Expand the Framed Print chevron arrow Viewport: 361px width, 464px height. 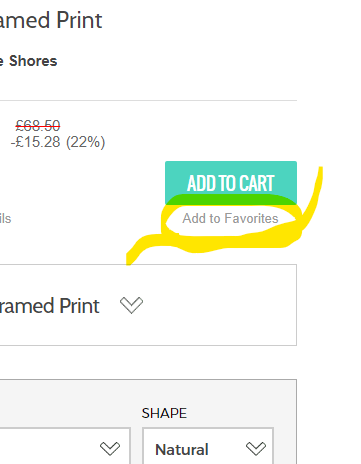pyautogui.click(x=131, y=305)
